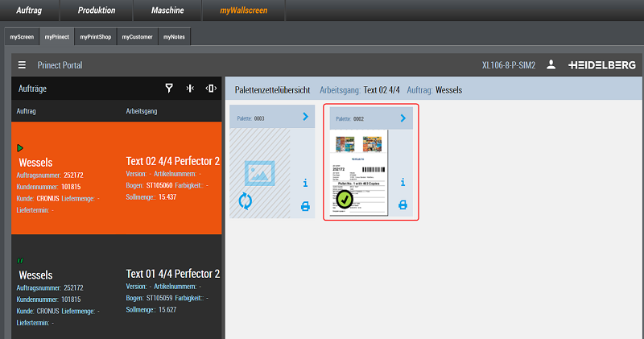The width and height of the screenshot is (644, 339).
Task: Open the Palette 0002 sheet thumbnail
Action: 359,172
